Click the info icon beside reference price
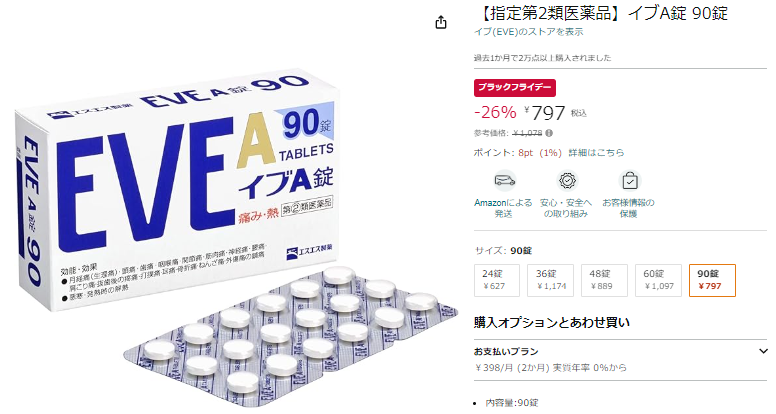The image size is (776, 414). (549, 133)
